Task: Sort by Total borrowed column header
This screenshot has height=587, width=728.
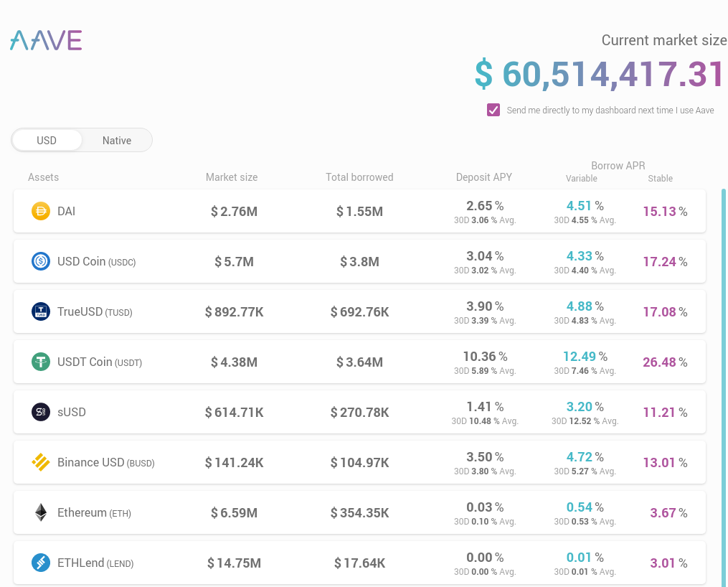Action: (359, 177)
